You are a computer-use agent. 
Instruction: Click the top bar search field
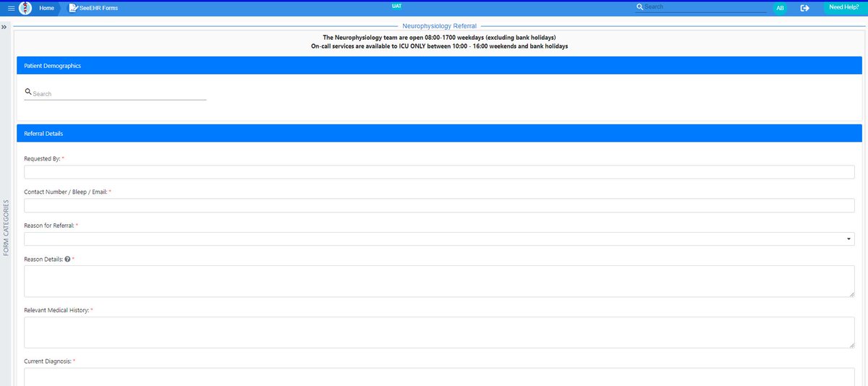[x=705, y=7]
